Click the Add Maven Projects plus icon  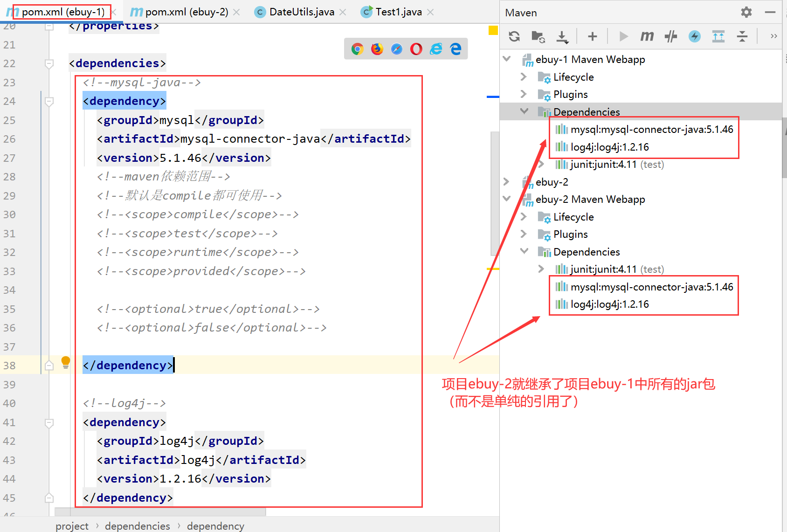pyautogui.click(x=593, y=36)
